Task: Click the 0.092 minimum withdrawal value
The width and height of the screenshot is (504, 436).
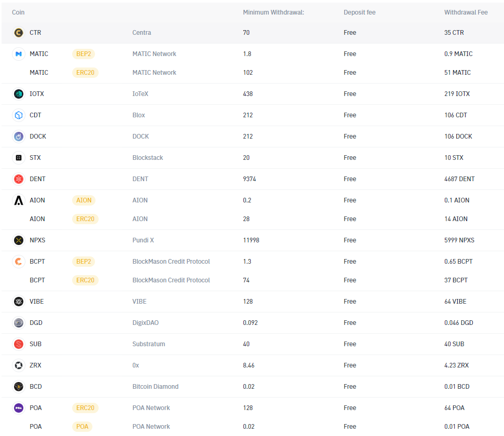Action: click(250, 322)
